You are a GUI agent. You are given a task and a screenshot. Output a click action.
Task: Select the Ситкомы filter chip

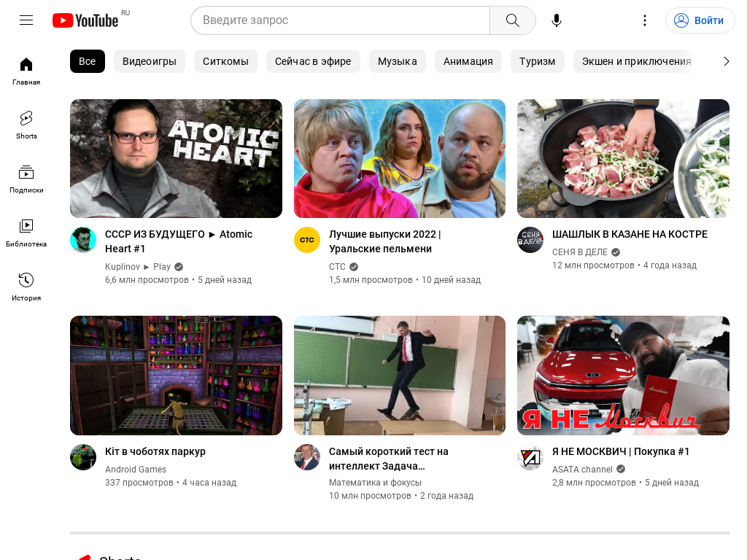point(225,61)
